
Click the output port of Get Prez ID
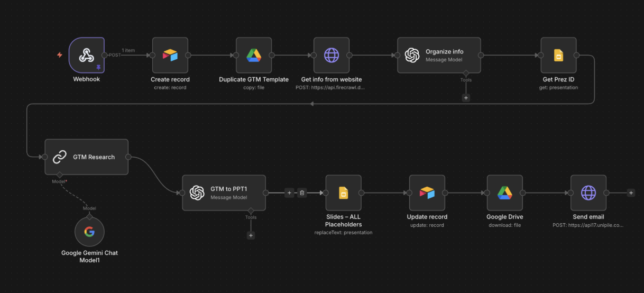click(x=576, y=55)
